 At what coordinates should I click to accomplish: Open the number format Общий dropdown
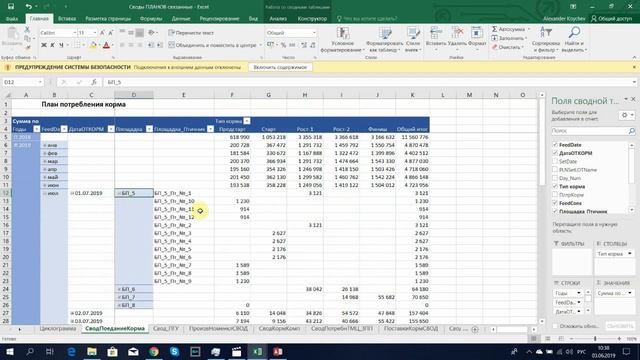[x=313, y=33]
